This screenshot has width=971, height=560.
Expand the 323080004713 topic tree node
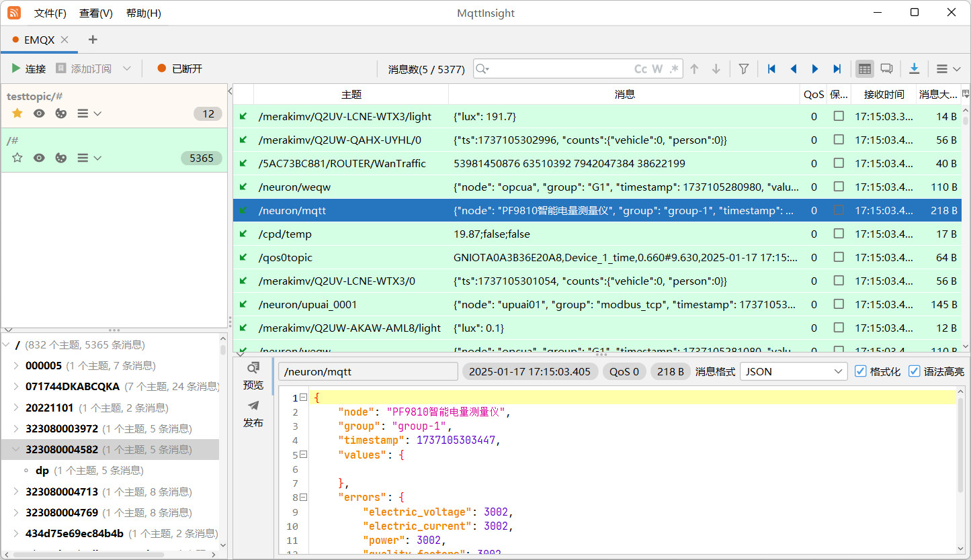16,492
